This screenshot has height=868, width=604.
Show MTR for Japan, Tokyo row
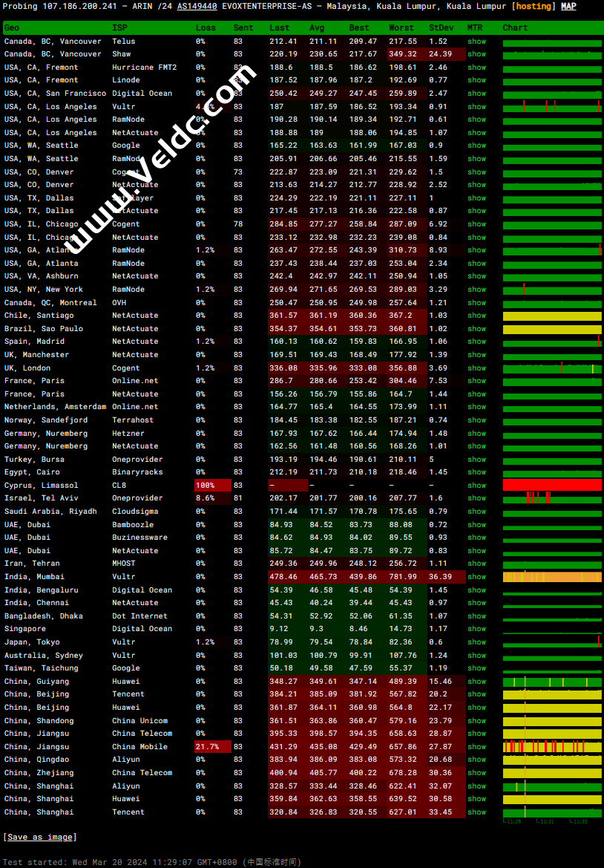pyautogui.click(x=477, y=642)
